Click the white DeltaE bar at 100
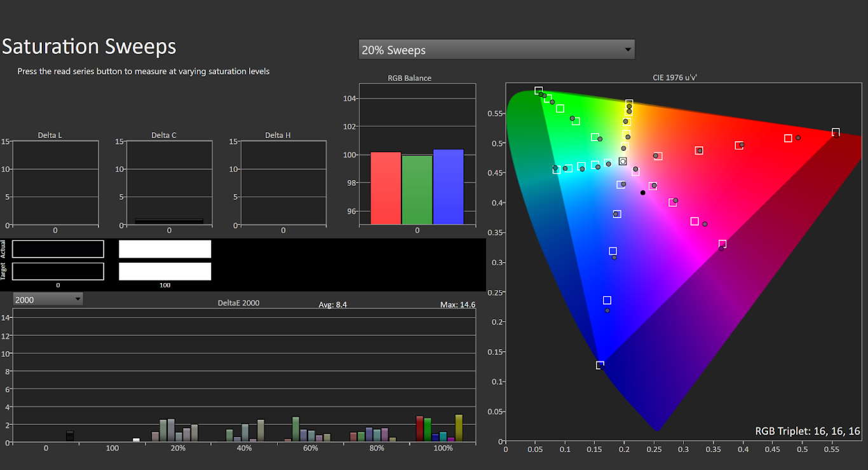The width and height of the screenshot is (868, 470). (136, 440)
